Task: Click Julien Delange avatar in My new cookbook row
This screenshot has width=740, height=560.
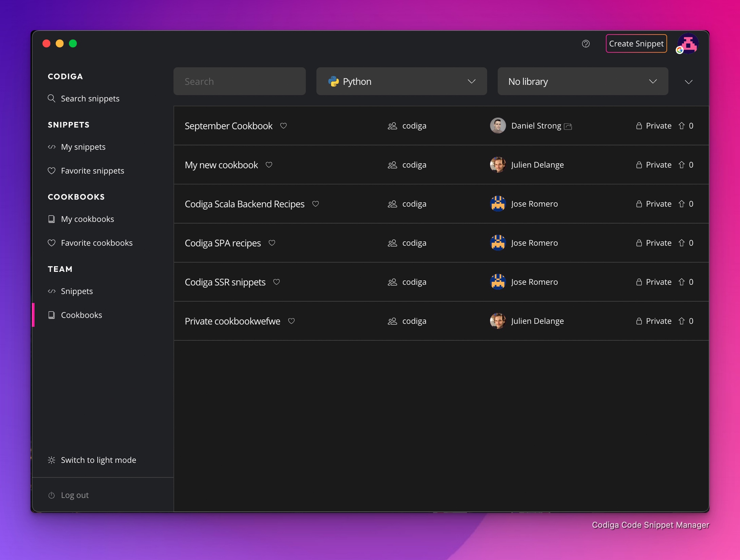Action: point(498,165)
